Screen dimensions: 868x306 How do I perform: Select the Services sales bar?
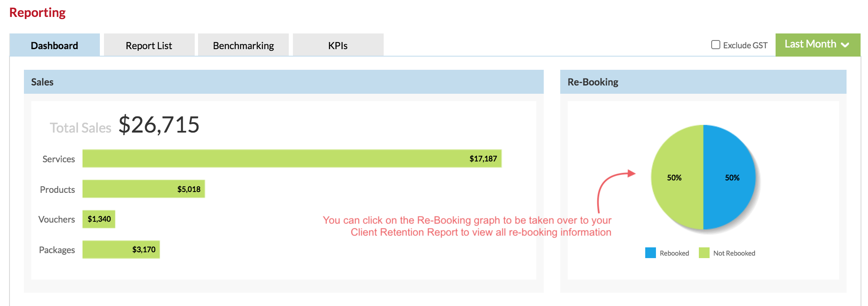pyautogui.click(x=292, y=159)
